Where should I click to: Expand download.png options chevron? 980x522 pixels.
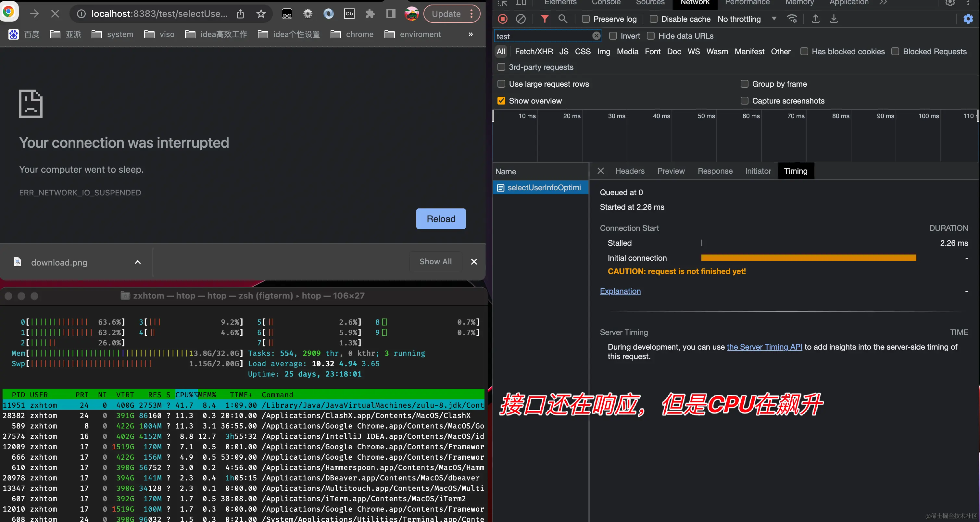coord(138,262)
